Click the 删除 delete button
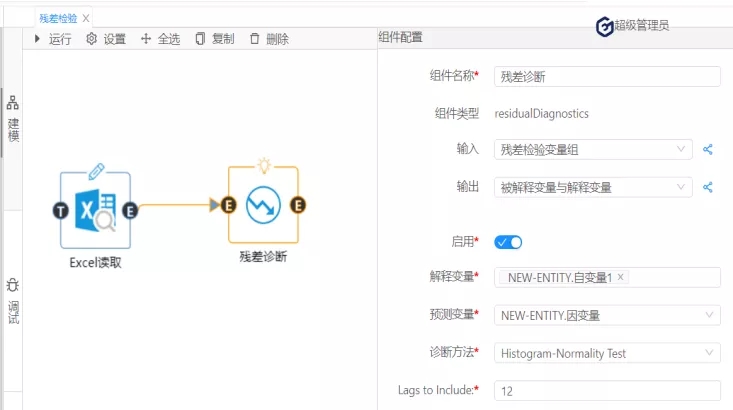This screenshot has height=410, width=733. click(x=269, y=39)
